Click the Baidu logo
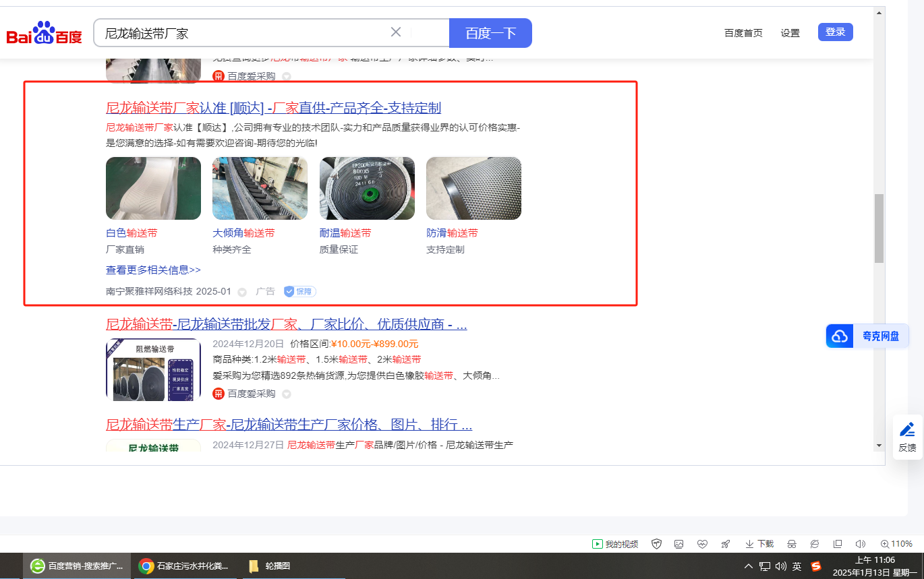924x579 pixels. [x=45, y=33]
